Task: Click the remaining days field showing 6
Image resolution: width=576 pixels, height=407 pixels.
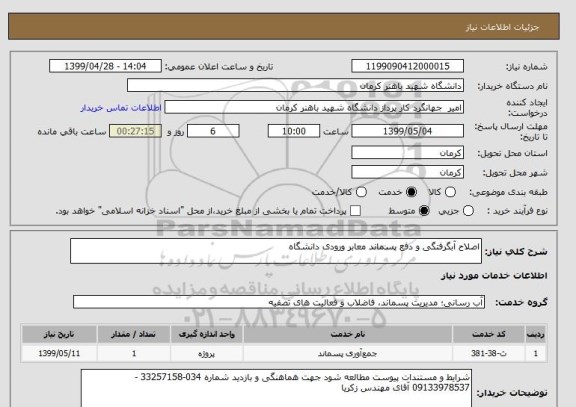Action: pyautogui.click(x=213, y=131)
